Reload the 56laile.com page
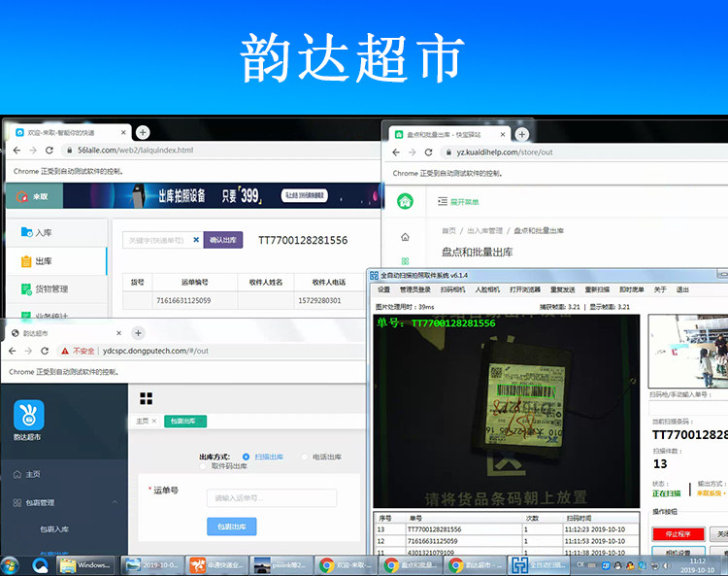728x576 pixels. (x=50, y=150)
